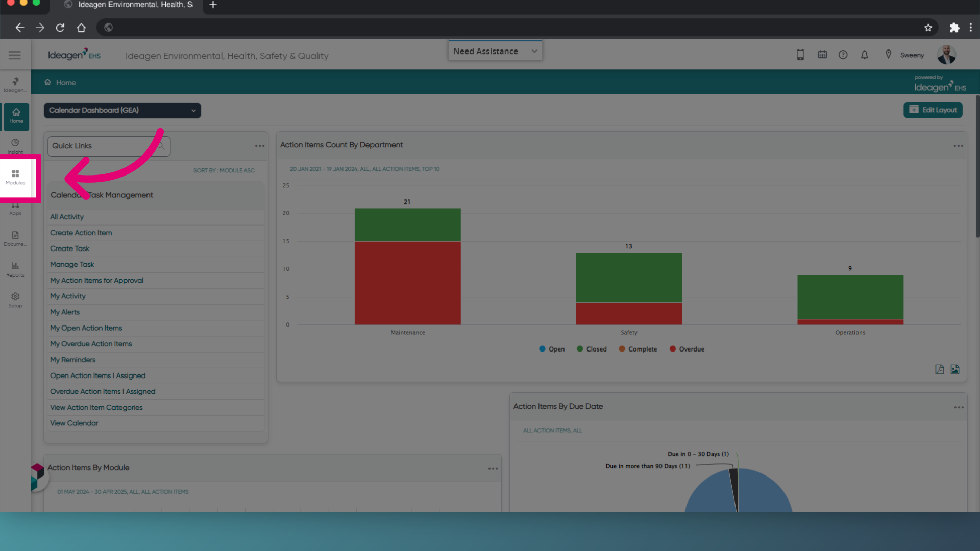Toggle the Closed legend series
This screenshot has height=551, width=980.
[x=592, y=349]
